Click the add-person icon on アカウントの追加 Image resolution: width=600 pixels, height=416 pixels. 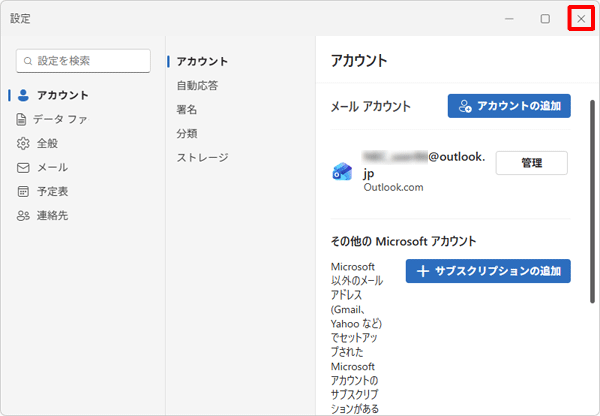(465, 106)
